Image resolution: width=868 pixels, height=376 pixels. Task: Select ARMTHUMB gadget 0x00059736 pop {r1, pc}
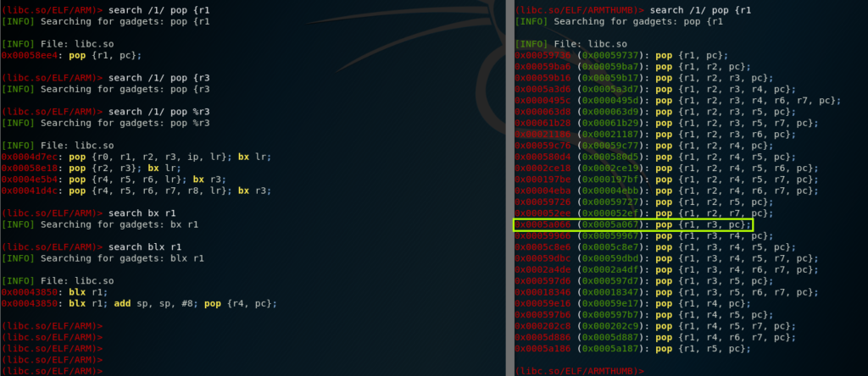tap(621, 55)
